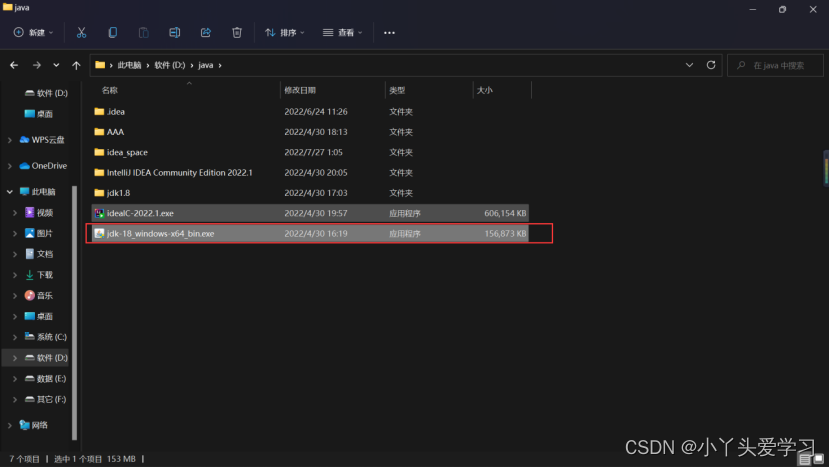Click the IntelliJ IDEA folder icon
The height and width of the screenshot is (467, 830).
click(99, 173)
